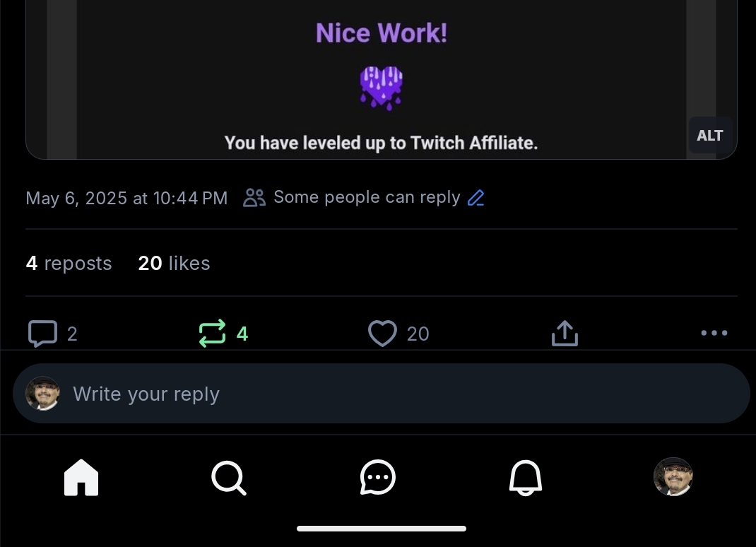
Task: Open the three-dot post options menu
Action: (x=714, y=333)
